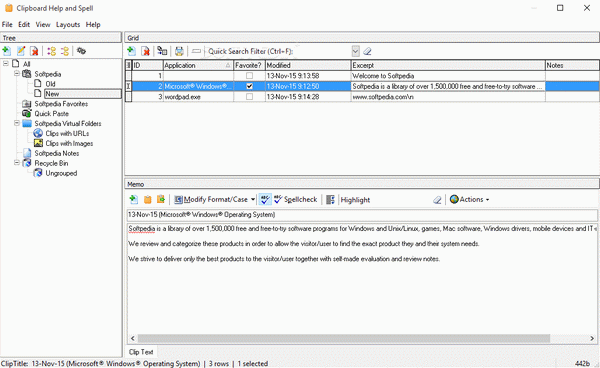
Task: Collapse Softpedia Virtual Folders node
Action: 17,123
